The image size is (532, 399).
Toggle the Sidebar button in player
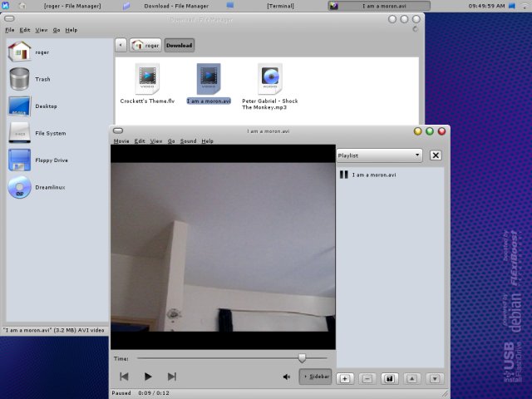click(x=315, y=377)
